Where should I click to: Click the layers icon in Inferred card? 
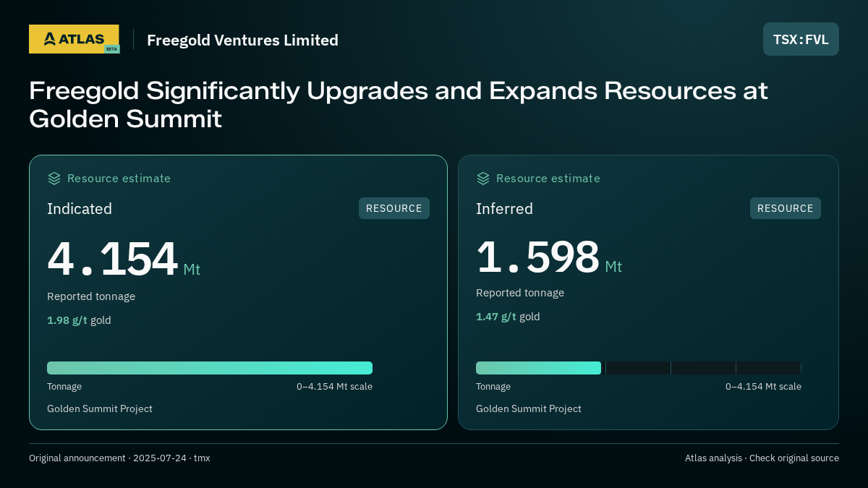(483, 179)
